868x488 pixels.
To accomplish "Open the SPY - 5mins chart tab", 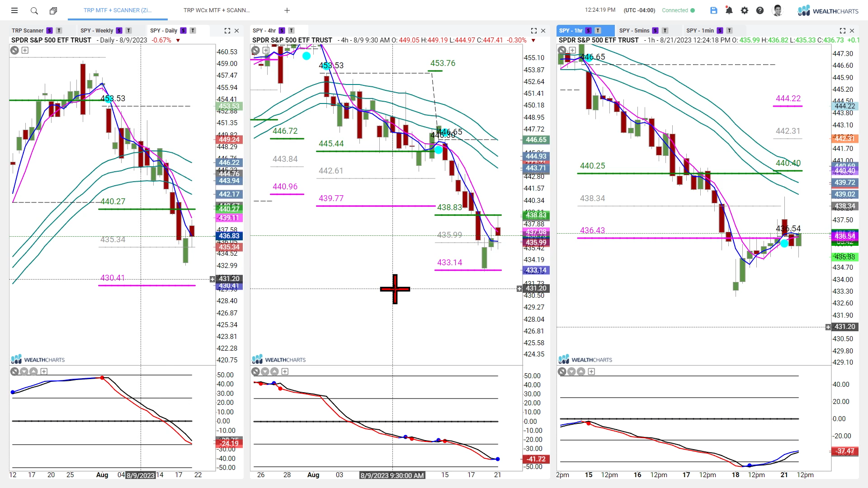I will (x=634, y=31).
